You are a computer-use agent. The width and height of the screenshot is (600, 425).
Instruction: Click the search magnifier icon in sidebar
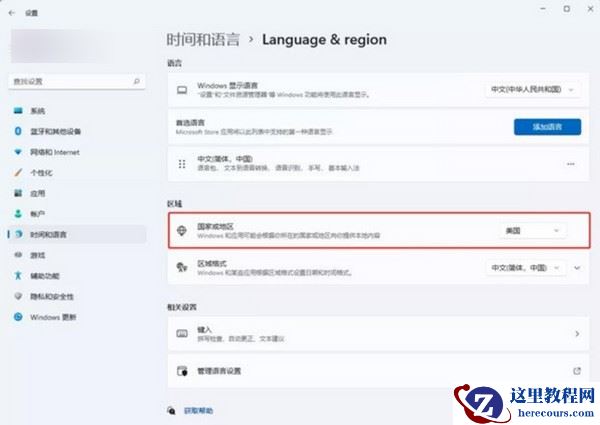click(137, 81)
